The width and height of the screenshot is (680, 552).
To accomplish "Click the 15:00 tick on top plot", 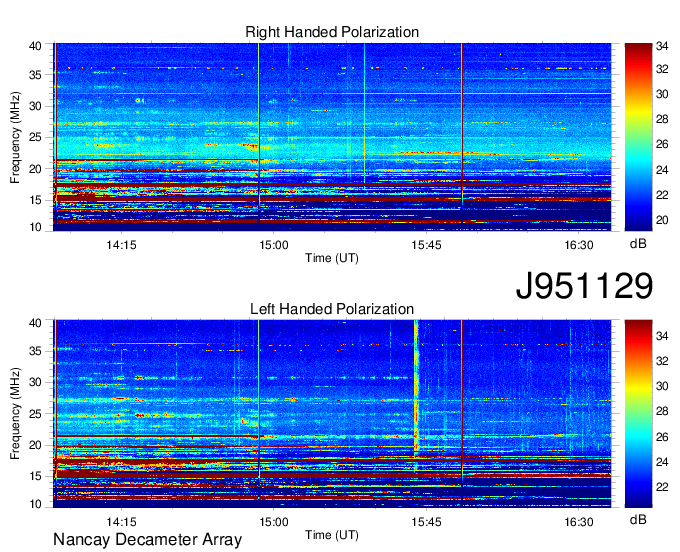I will tap(274, 245).
